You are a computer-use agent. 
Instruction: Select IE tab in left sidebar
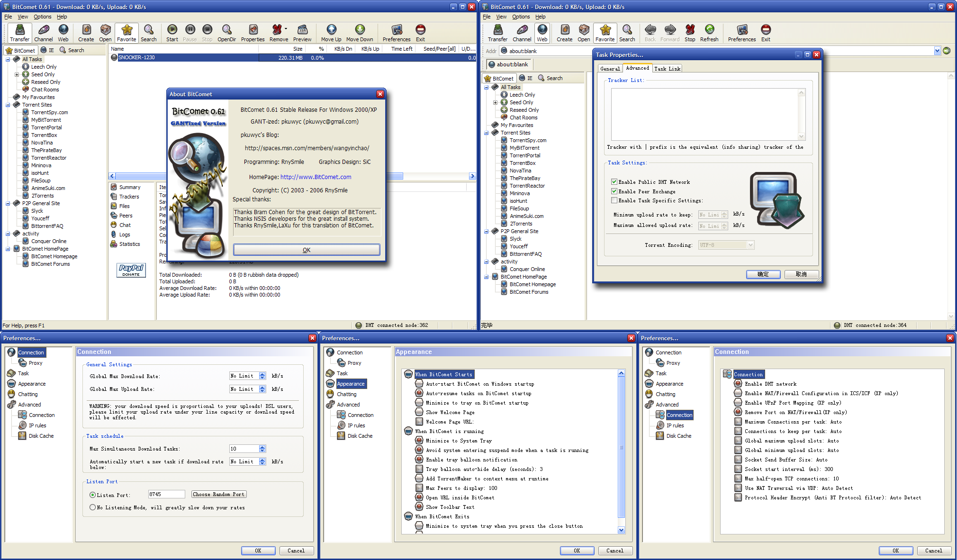48,50
